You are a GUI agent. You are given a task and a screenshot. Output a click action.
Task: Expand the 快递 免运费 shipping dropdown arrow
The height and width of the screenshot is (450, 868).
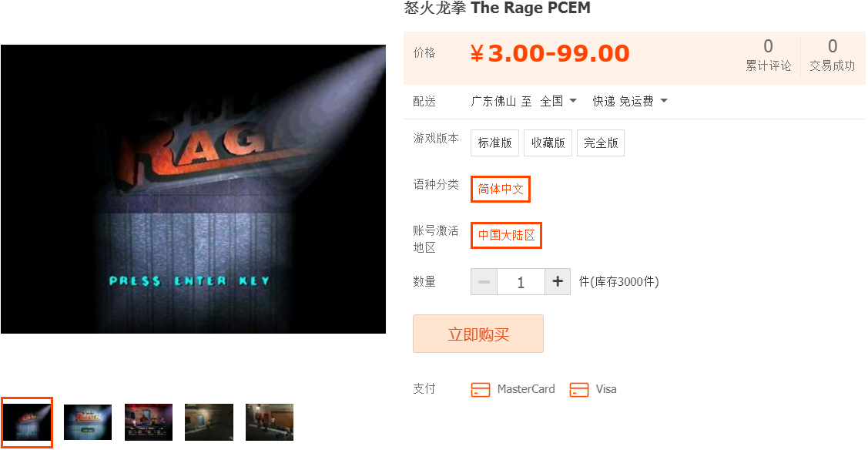coord(664,101)
